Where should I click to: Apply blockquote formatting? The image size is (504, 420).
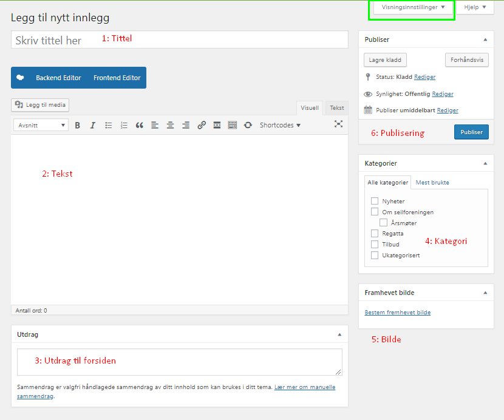click(139, 125)
